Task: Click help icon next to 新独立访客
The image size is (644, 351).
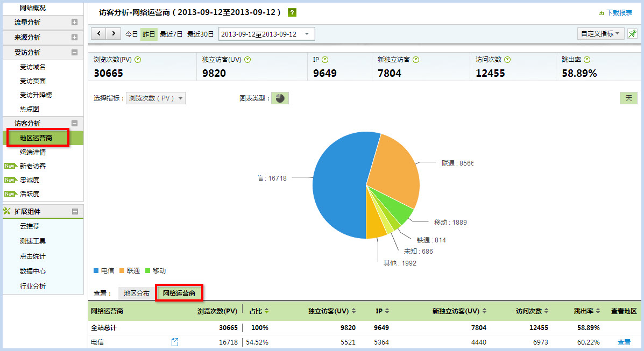Action: pyautogui.click(x=416, y=60)
